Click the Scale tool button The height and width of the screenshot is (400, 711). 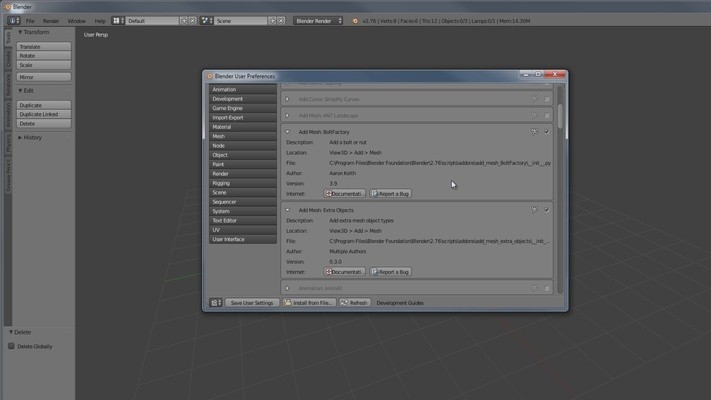44,65
